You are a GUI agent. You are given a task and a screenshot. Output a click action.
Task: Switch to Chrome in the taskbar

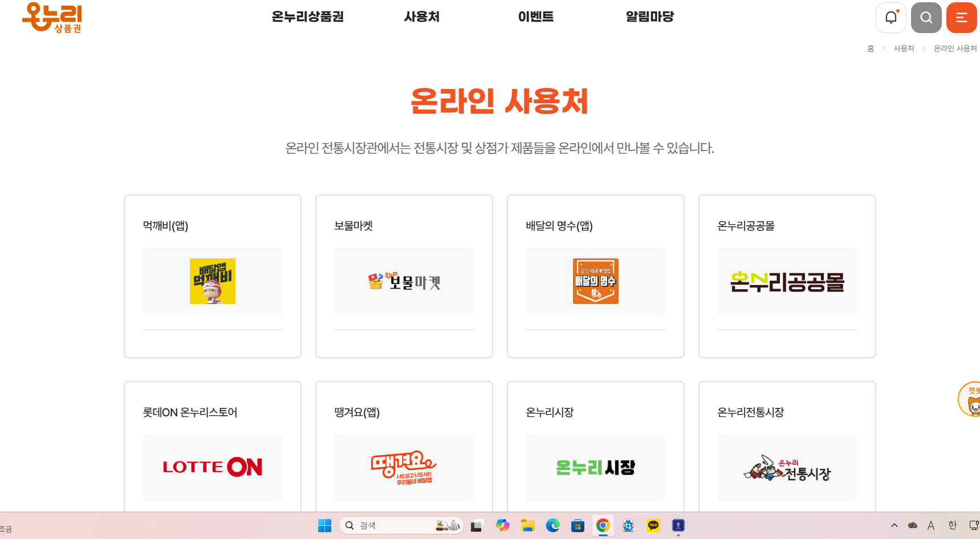click(603, 525)
